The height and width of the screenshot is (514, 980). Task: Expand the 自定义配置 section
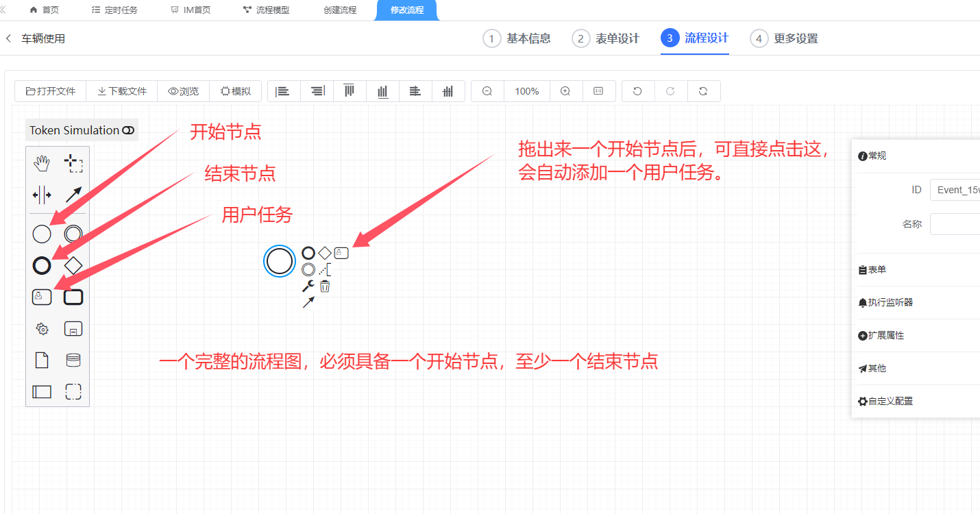point(918,401)
